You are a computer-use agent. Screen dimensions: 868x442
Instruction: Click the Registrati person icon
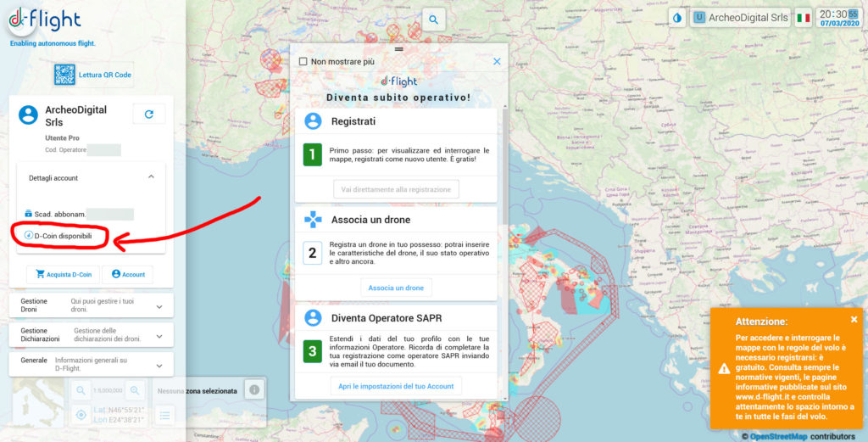(313, 120)
